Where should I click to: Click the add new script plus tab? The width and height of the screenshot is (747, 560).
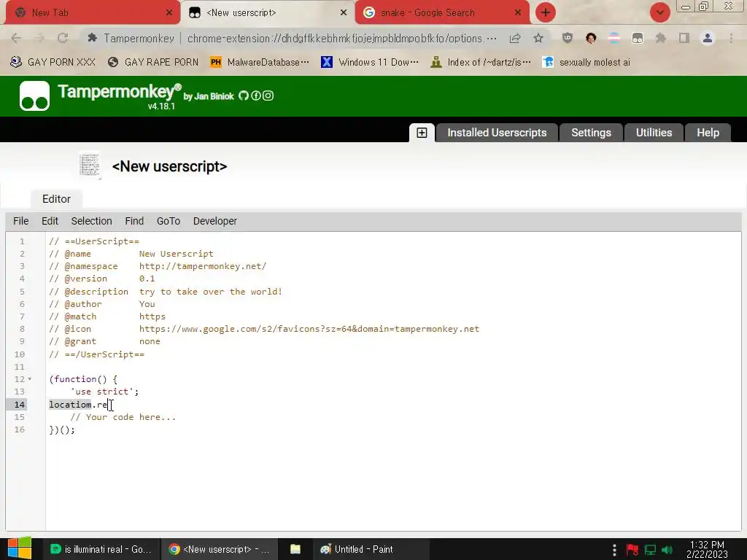coord(422,133)
